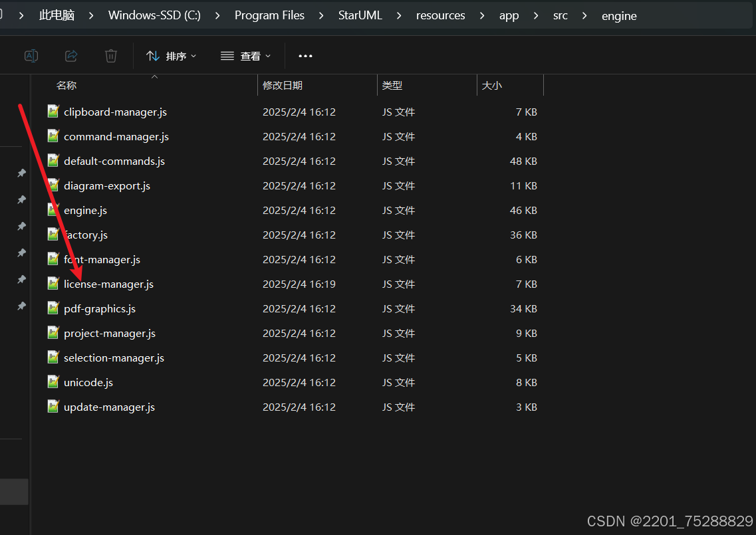Screen dimensions: 756x535
Task: Expand chevron after Program Files breadcrumb
Action: (321, 15)
